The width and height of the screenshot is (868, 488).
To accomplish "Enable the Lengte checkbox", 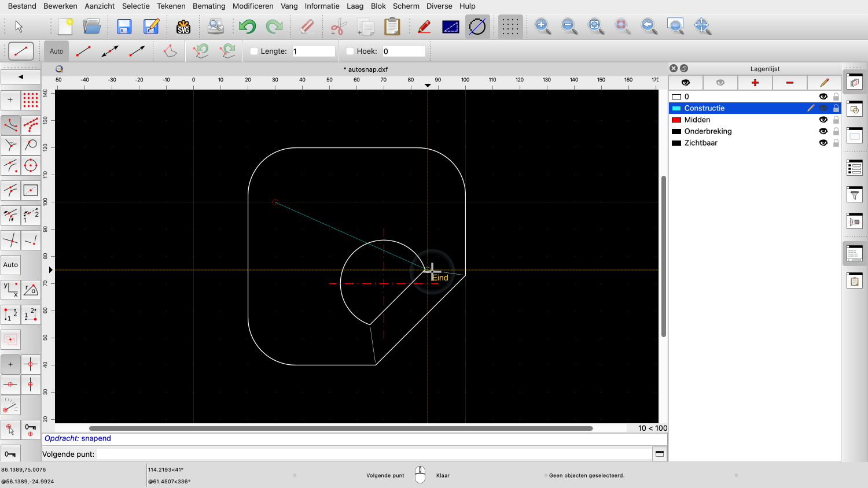I will [254, 51].
